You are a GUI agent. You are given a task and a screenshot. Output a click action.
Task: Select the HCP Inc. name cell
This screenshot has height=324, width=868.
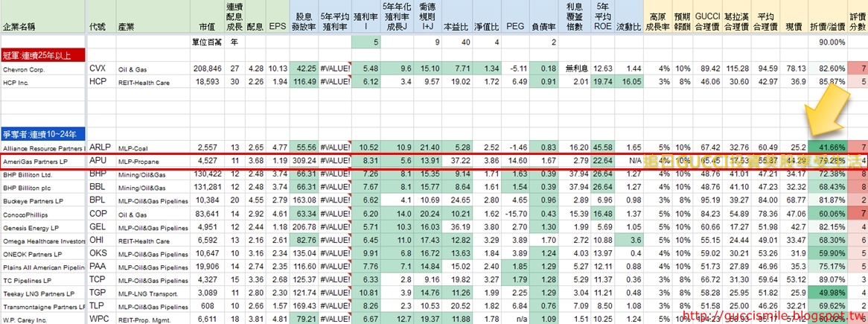[x=43, y=82]
